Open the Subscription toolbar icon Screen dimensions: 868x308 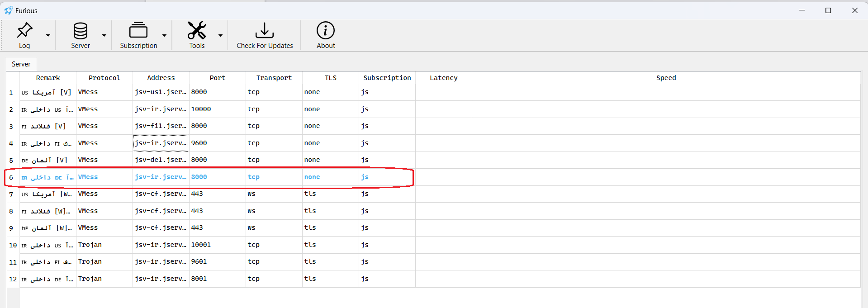pos(138,31)
